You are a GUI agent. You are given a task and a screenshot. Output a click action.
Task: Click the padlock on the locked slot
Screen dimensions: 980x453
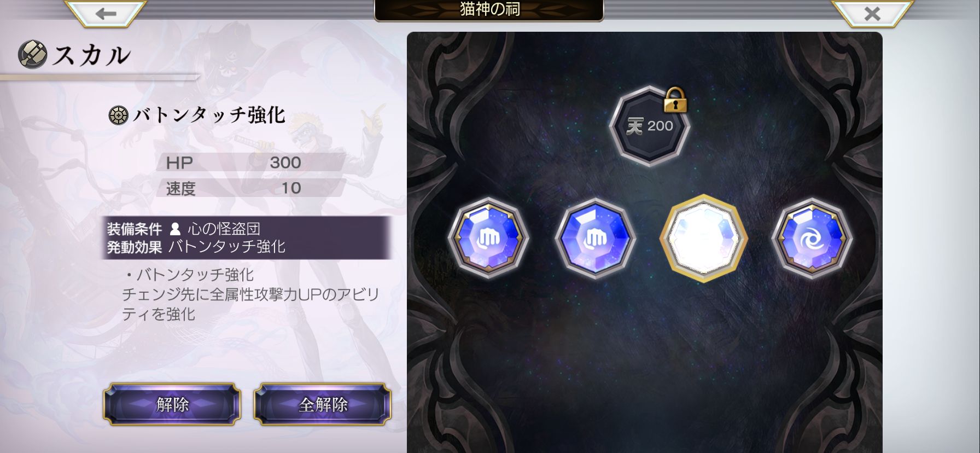point(675,100)
